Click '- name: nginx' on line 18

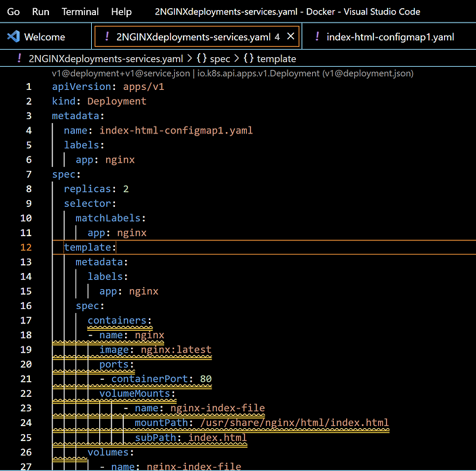click(x=126, y=335)
